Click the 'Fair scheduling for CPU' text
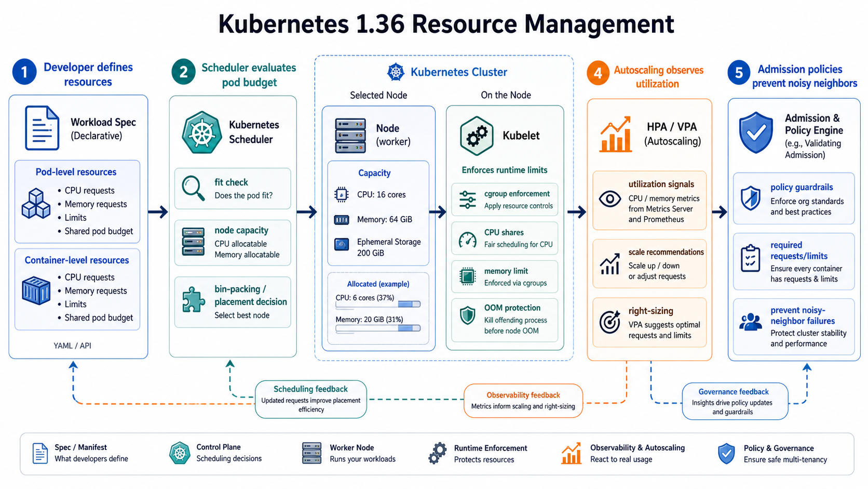868x489 pixels. (518, 244)
